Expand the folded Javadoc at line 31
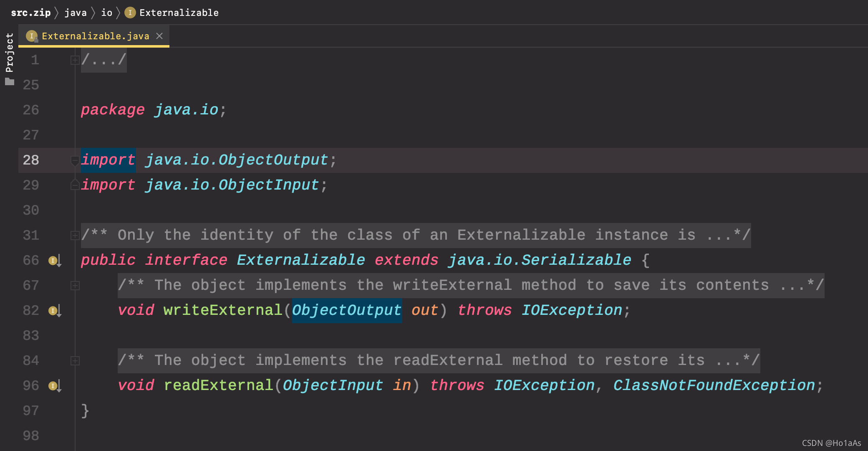This screenshot has width=868, height=451. tap(75, 236)
